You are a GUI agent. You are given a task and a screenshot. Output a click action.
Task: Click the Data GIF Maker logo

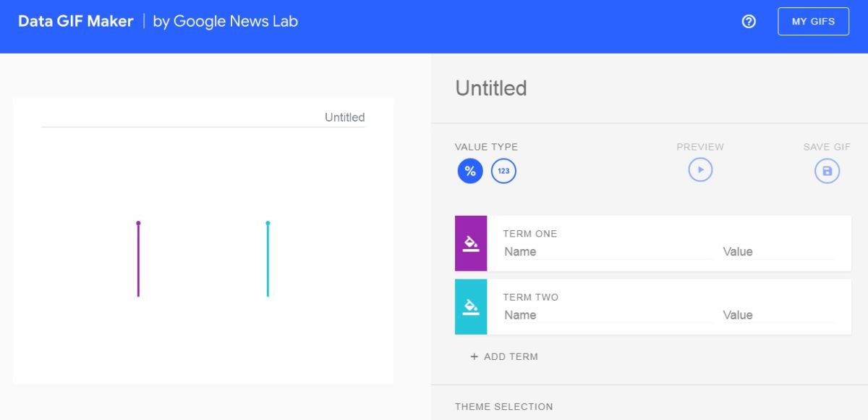click(76, 21)
